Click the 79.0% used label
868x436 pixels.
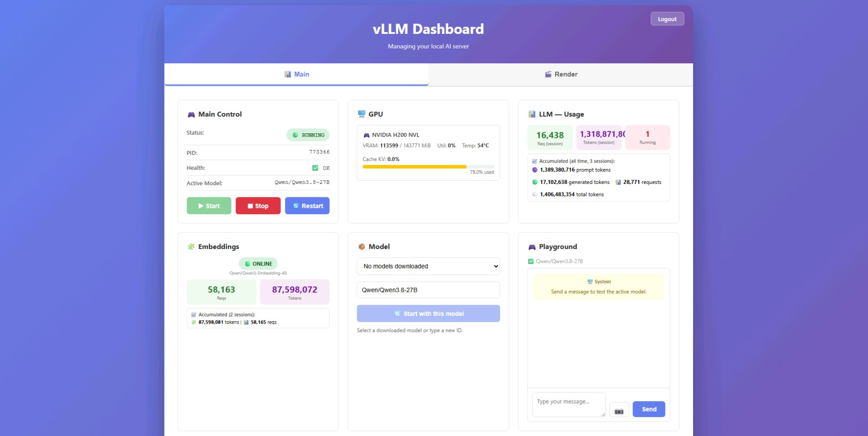tap(482, 172)
